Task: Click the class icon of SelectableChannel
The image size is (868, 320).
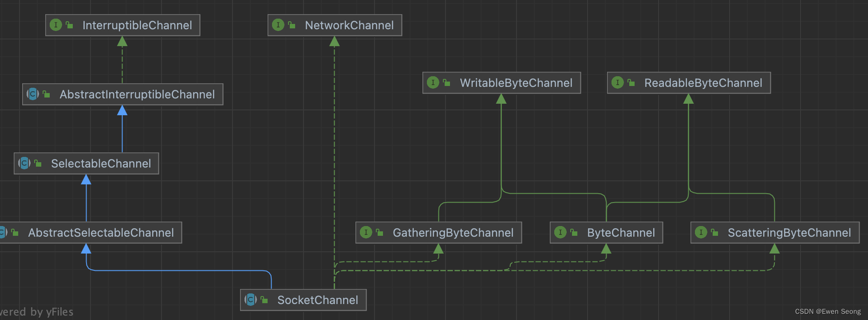Action: 24,163
